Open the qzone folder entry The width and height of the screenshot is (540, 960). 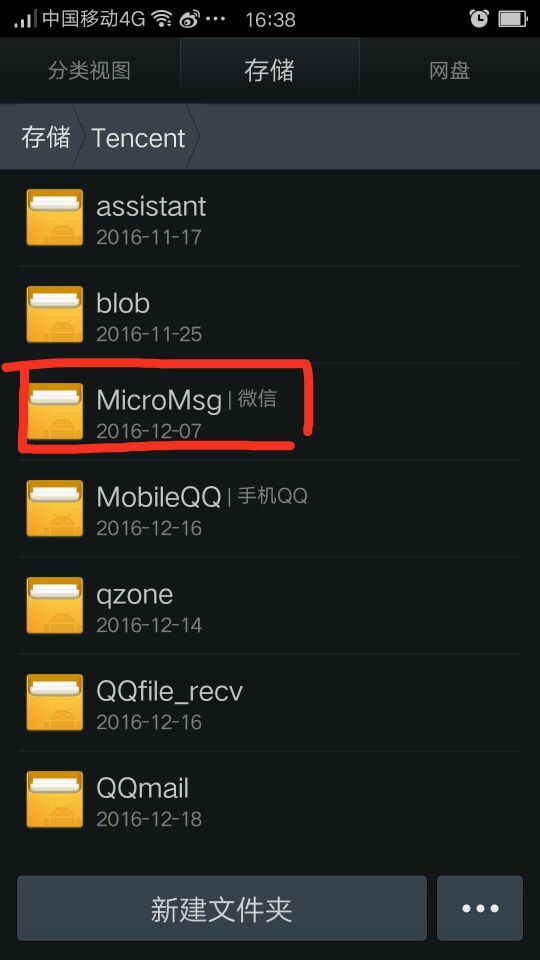pos(270,606)
